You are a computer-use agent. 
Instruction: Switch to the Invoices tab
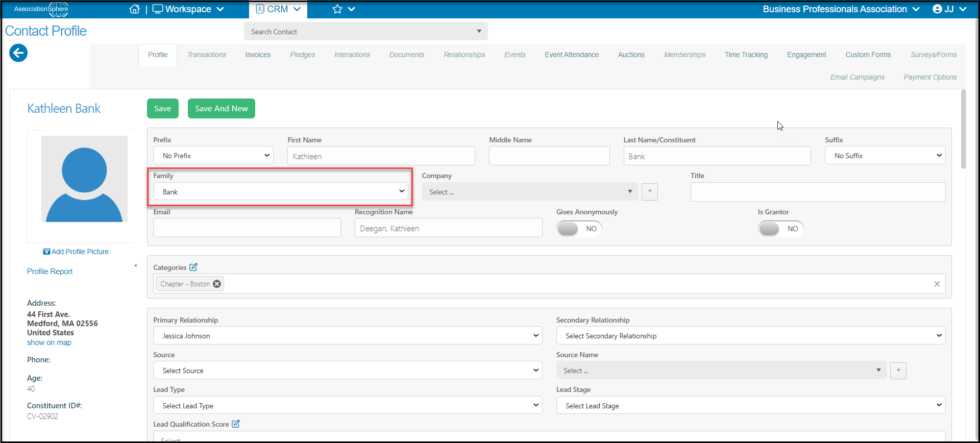coord(258,55)
